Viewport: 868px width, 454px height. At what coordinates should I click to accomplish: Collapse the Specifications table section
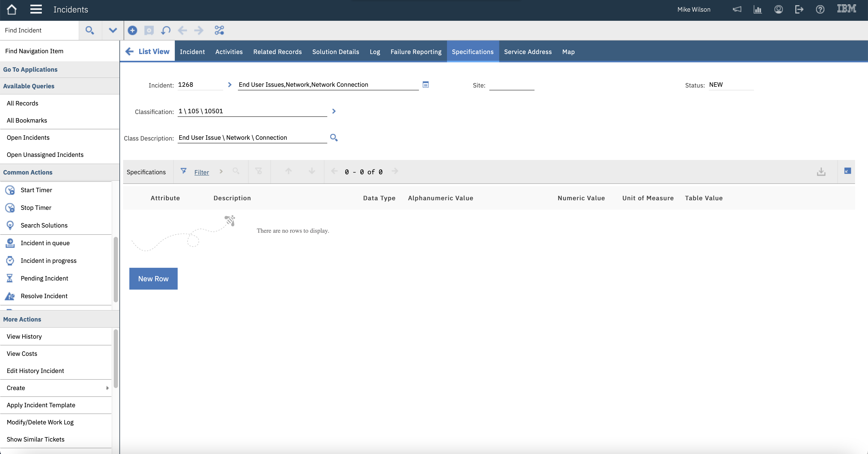click(x=847, y=171)
